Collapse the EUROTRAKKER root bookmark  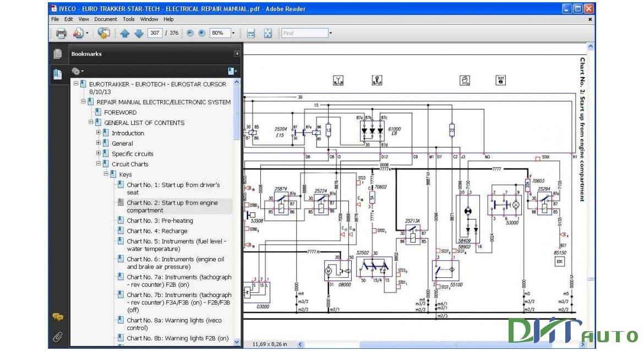click(x=76, y=83)
